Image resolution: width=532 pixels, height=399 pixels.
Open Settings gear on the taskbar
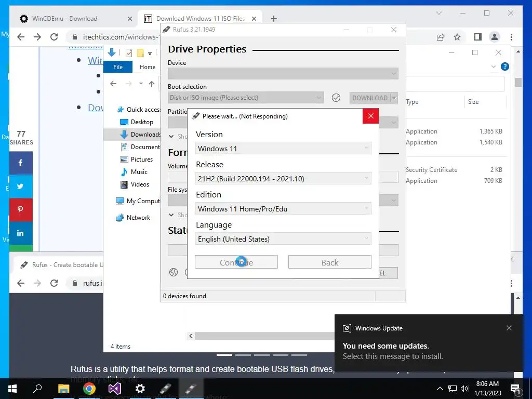point(140,389)
